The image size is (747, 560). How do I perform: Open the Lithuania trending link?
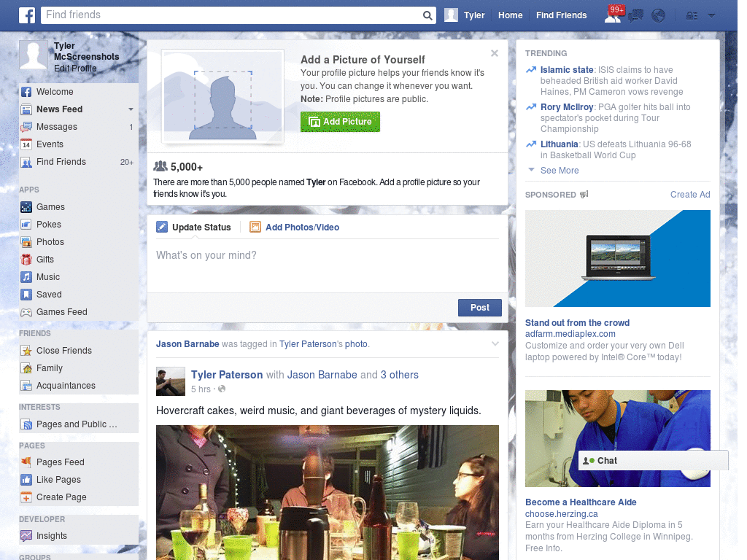(x=560, y=144)
